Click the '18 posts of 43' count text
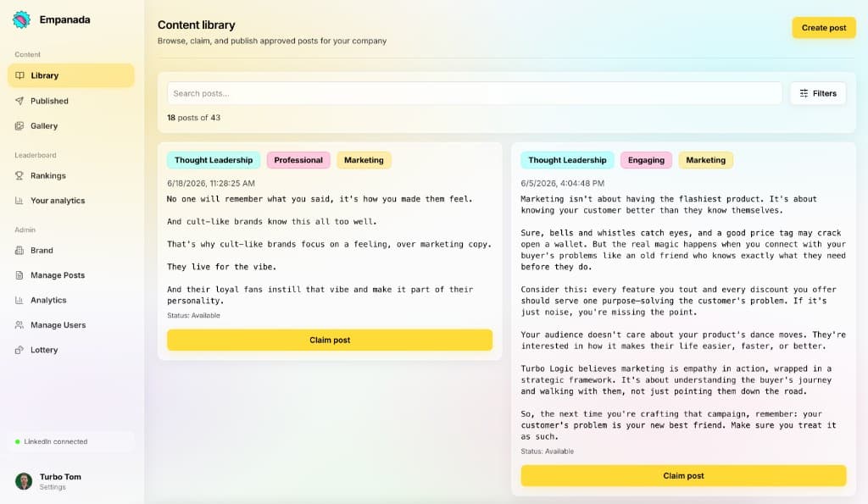This screenshot has width=868, height=504. (x=194, y=117)
